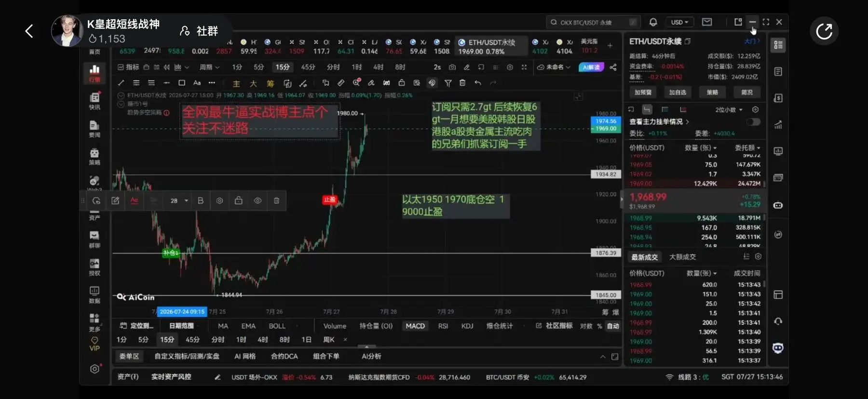The image size is (868, 399).
Task: Click the trash icon in drawing toolbar
Action: [x=462, y=83]
